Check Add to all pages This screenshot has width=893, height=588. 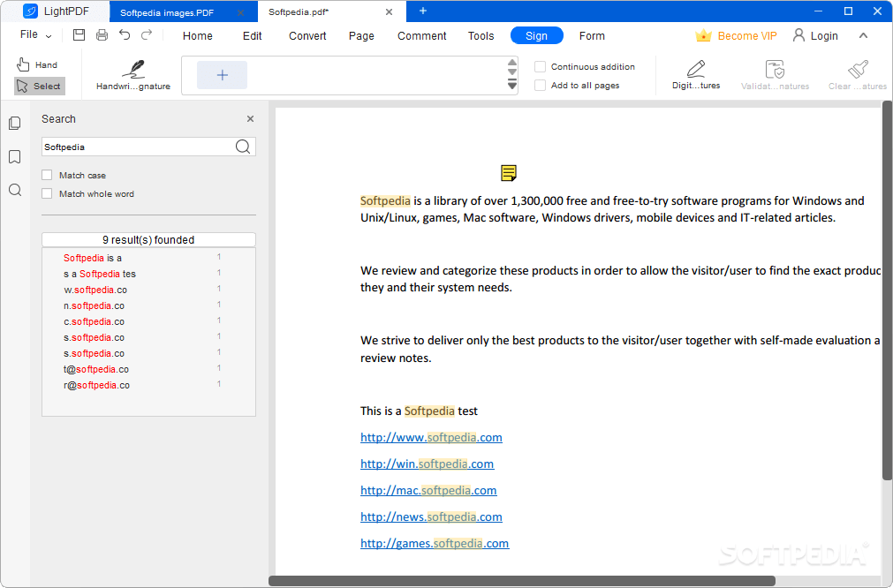[540, 85]
